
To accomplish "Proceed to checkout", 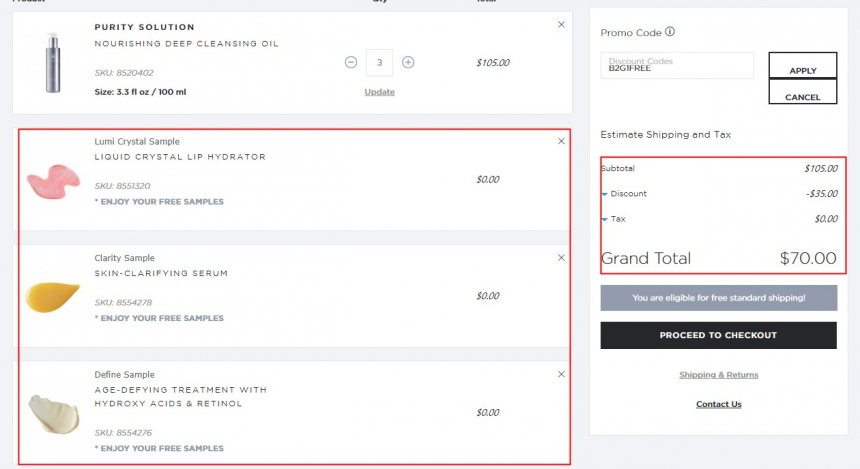I will [x=718, y=335].
